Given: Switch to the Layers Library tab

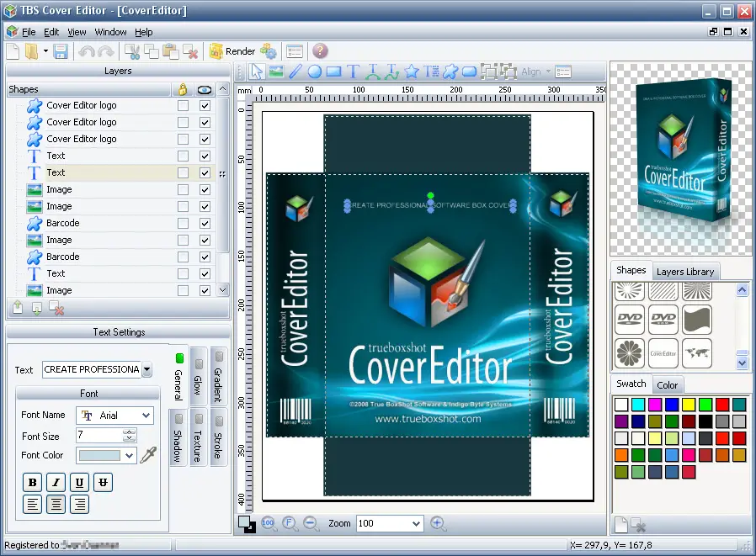Looking at the screenshot, I should [685, 272].
